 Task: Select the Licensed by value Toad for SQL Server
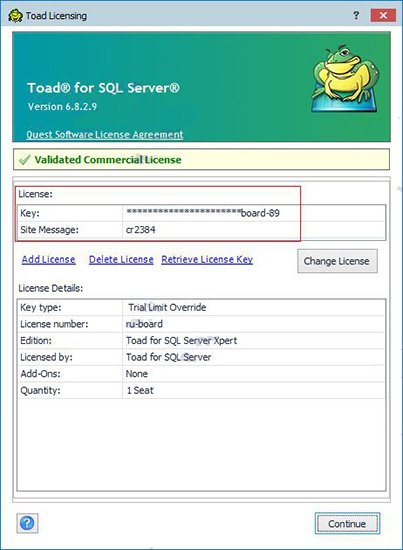click(169, 357)
